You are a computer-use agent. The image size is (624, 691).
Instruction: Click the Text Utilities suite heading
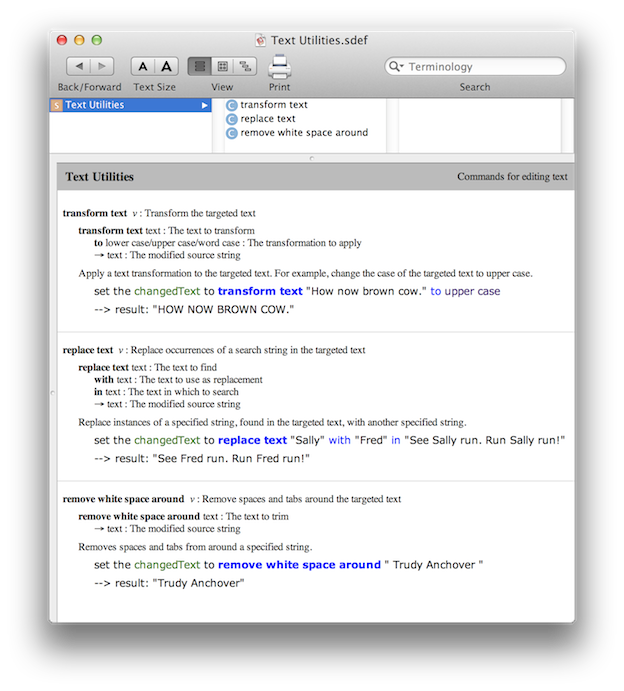tap(100, 177)
